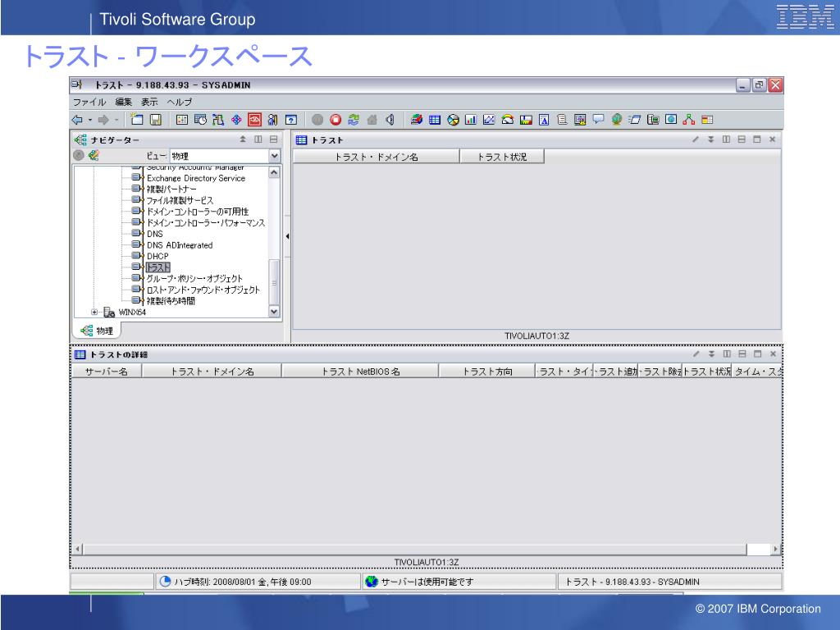Click the red Situation editor icon
The height and width of the screenshot is (630, 840).
tap(254, 120)
